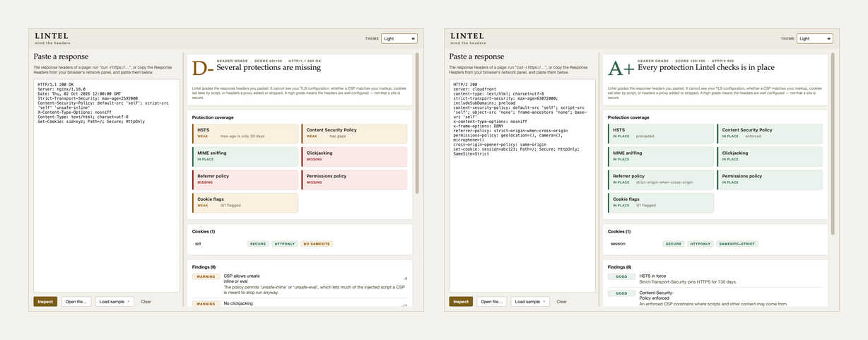Click Open file… in the left window

(76, 302)
